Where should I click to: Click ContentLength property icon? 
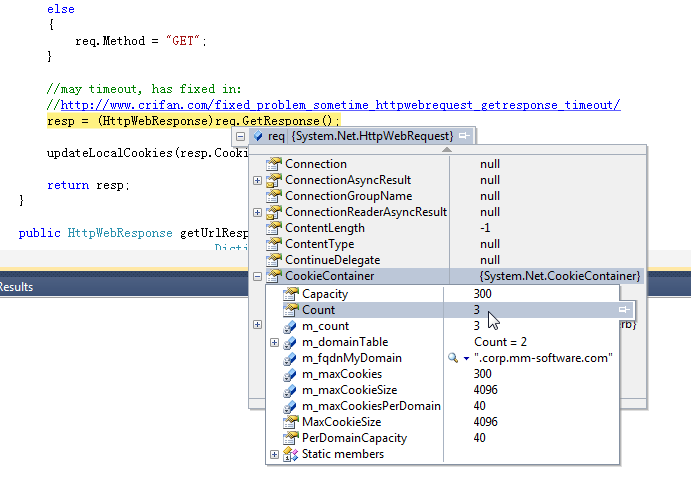click(273, 228)
